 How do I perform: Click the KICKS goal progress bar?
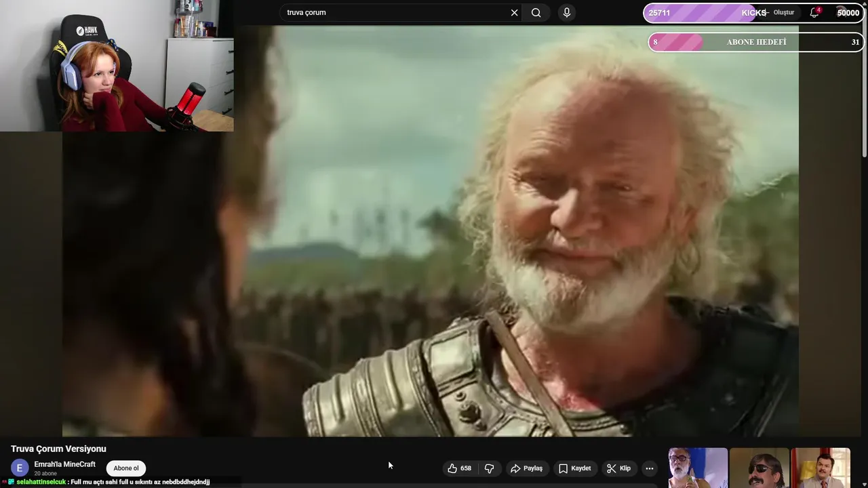[753, 13]
